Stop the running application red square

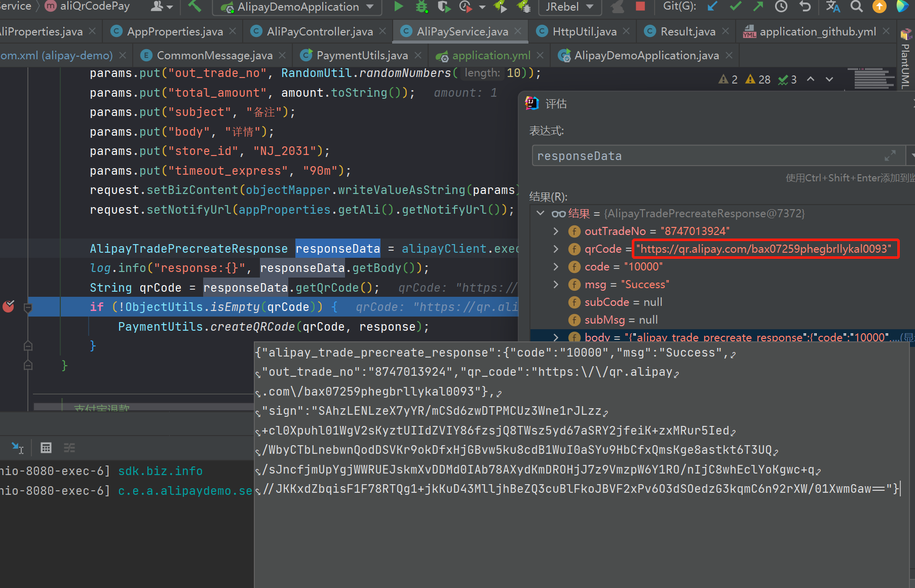coord(640,6)
